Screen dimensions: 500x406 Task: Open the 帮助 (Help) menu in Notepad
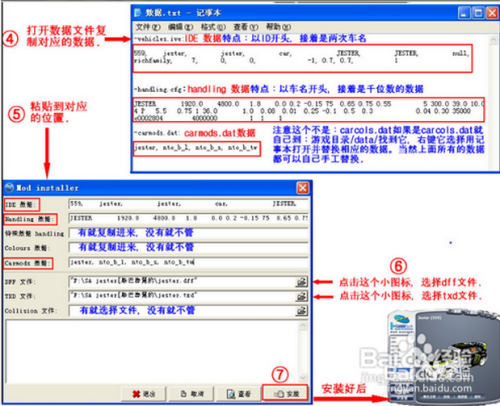pos(278,27)
